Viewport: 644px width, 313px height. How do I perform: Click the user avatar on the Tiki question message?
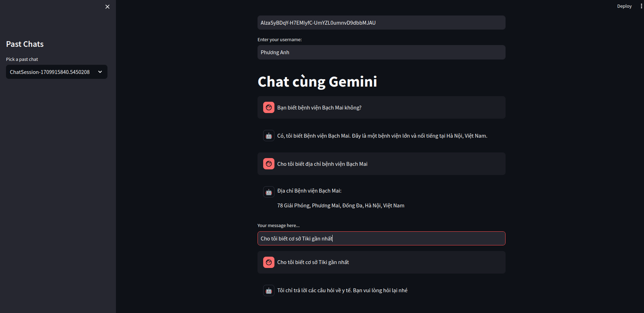point(269,262)
